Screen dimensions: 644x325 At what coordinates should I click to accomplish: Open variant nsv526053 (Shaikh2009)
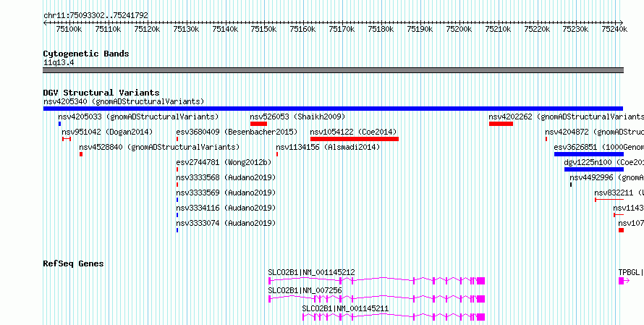(298, 117)
